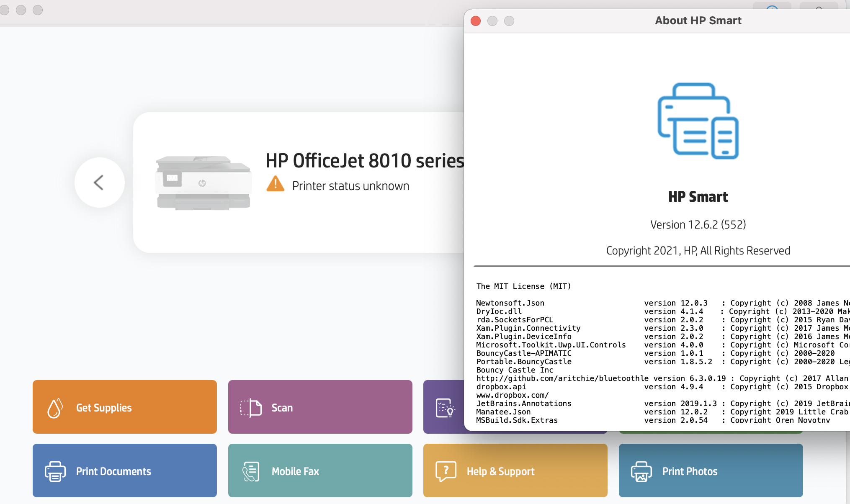
Task: Click the Get Supplies ink drop icon
Action: coord(55,408)
